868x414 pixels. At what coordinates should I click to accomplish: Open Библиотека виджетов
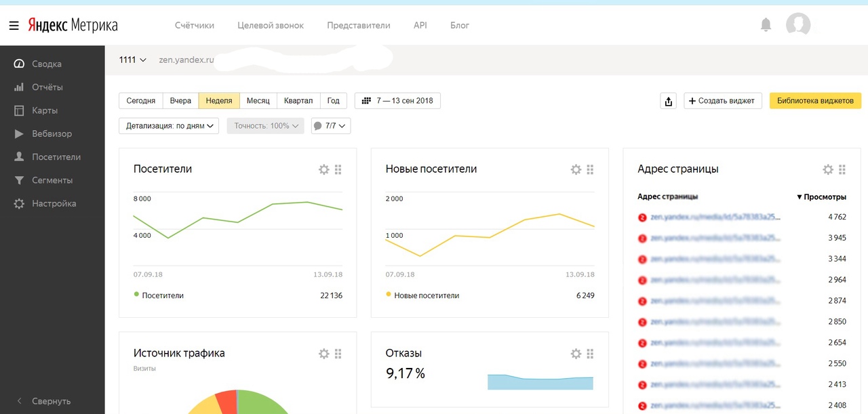click(815, 101)
